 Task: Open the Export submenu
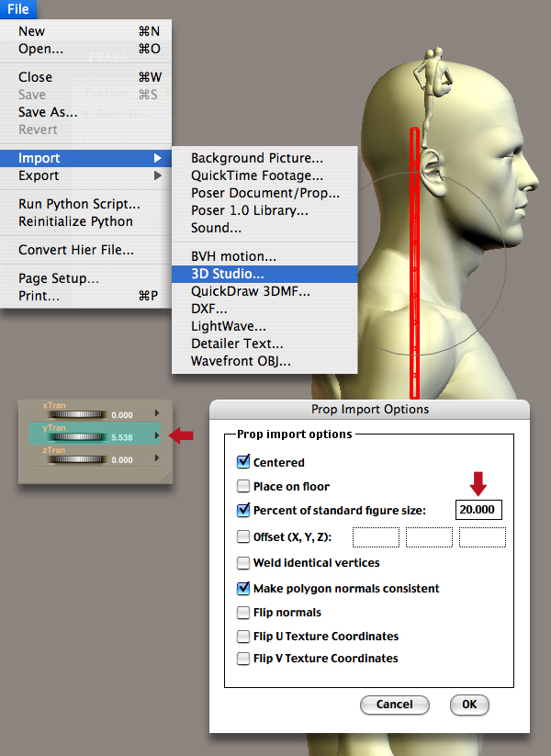(85, 175)
